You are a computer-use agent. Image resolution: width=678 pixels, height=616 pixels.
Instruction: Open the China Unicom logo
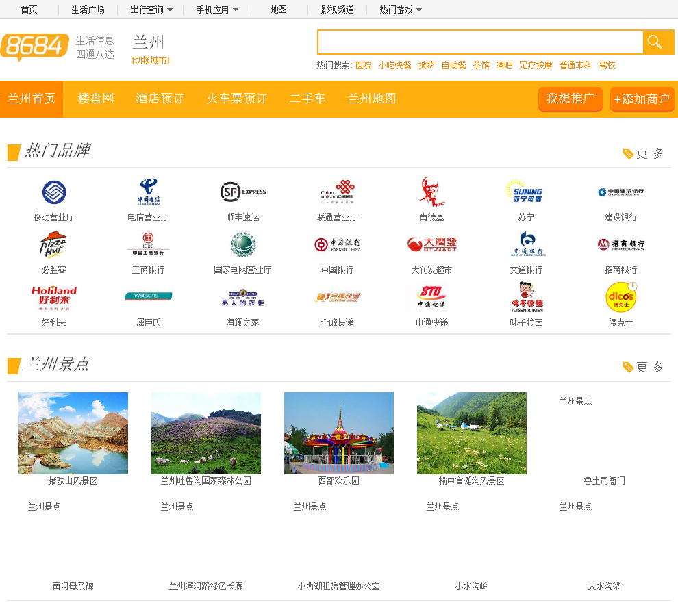[337, 192]
